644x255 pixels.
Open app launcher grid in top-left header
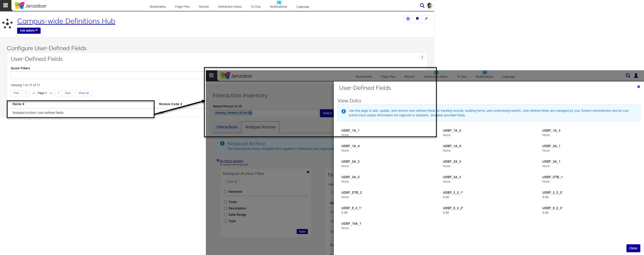[5, 5]
